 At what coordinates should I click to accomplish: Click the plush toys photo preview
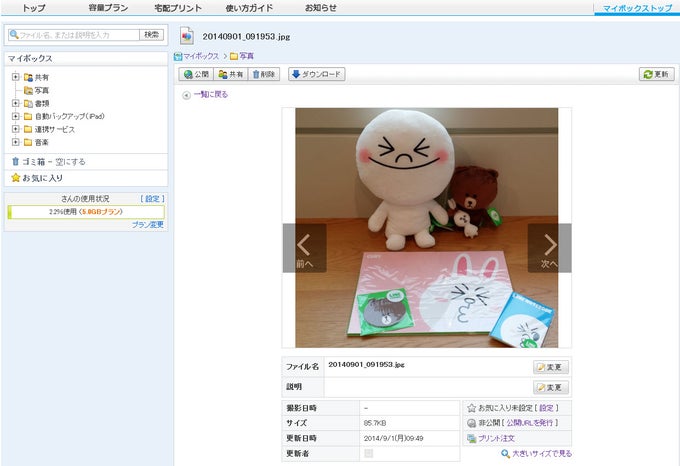tap(427, 228)
